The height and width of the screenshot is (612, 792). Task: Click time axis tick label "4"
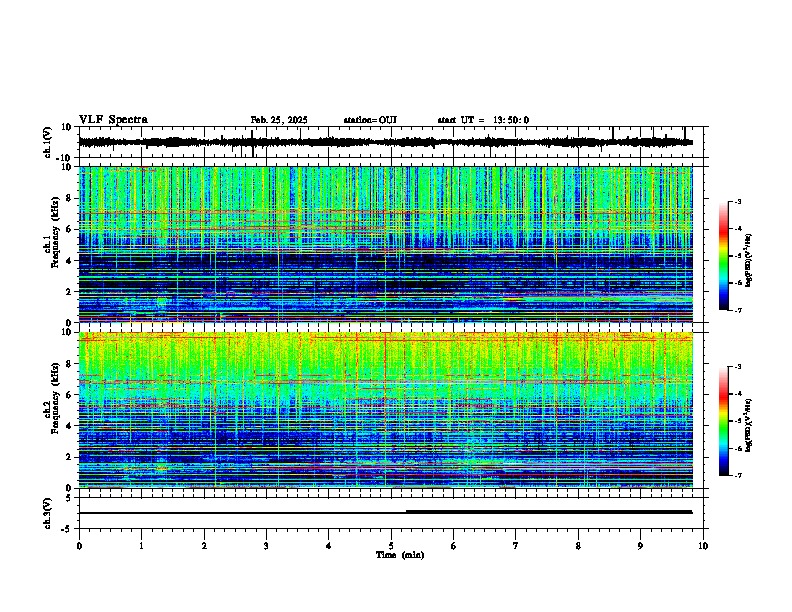coord(329,546)
